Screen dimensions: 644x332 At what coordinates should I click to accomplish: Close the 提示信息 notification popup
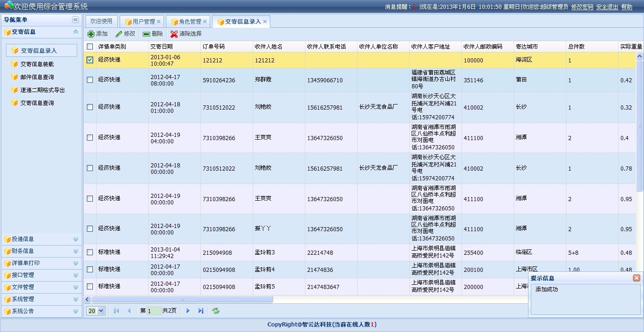tap(637, 278)
